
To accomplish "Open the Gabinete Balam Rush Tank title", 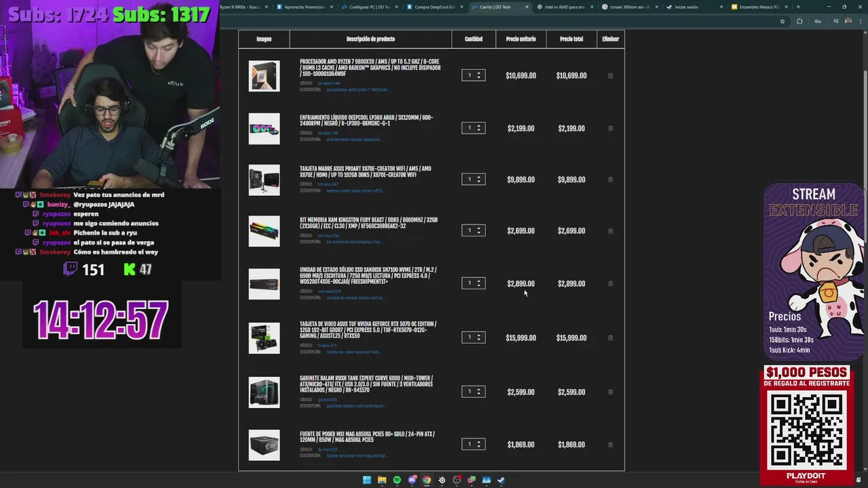I will point(366,384).
